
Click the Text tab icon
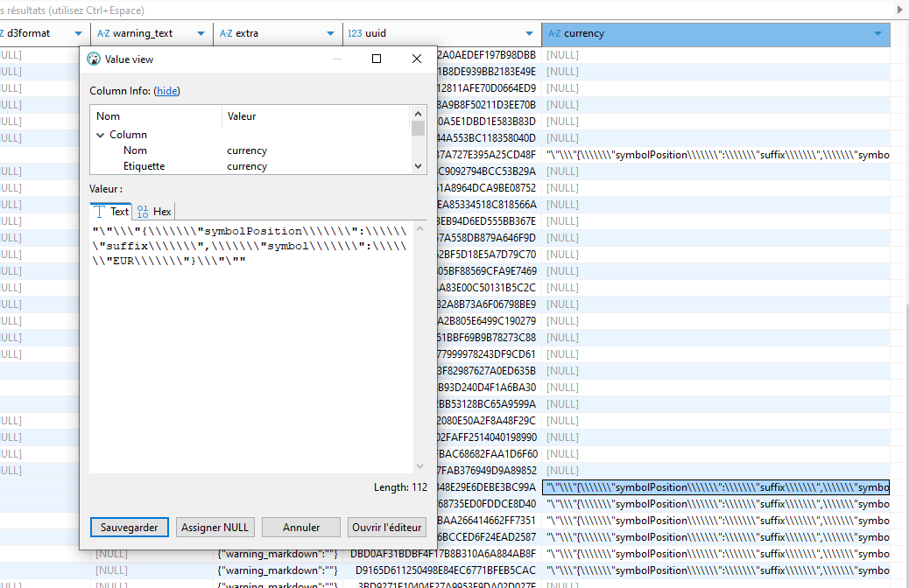100,212
